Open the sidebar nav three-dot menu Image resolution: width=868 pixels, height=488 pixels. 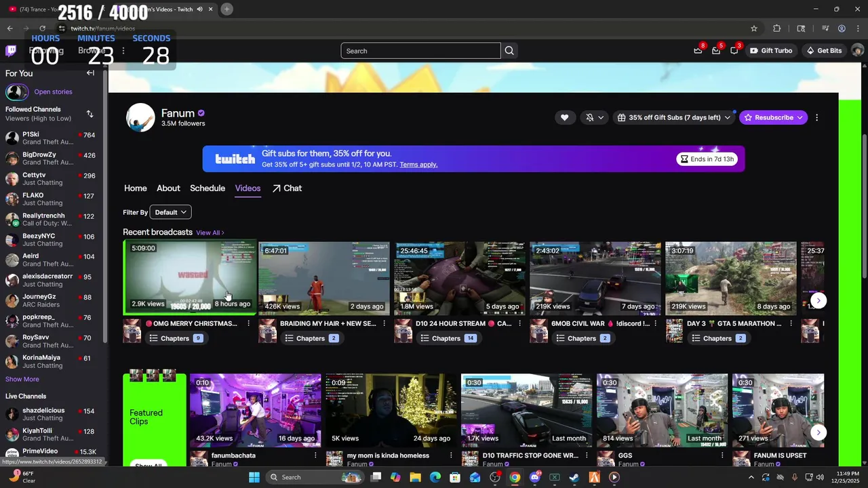click(x=123, y=51)
